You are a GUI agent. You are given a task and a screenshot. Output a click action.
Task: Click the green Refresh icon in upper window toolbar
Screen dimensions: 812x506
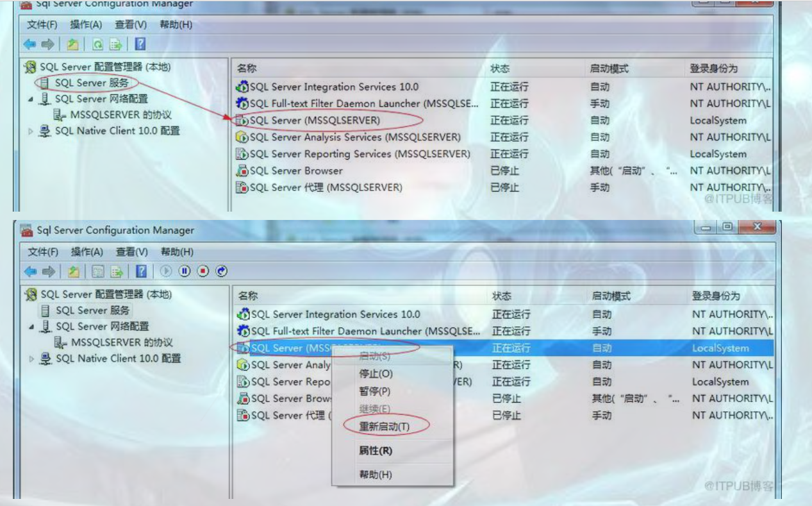click(97, 44)
